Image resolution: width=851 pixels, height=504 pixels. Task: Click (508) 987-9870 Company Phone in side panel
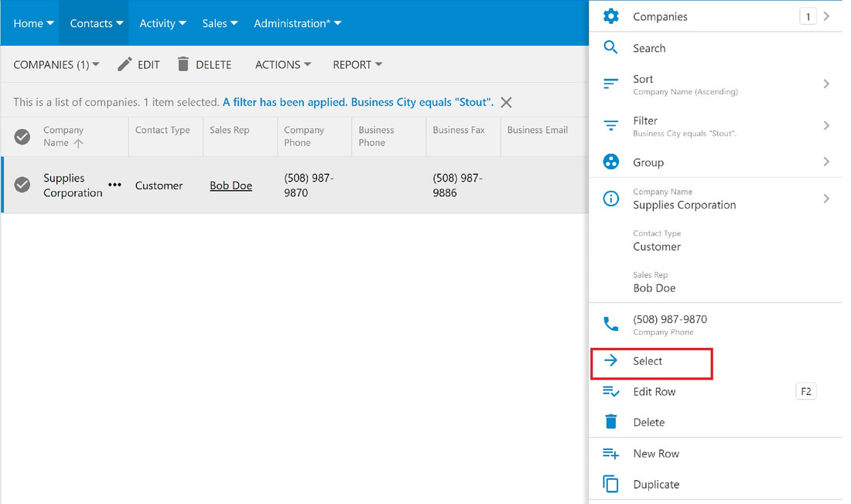point(670,325)
